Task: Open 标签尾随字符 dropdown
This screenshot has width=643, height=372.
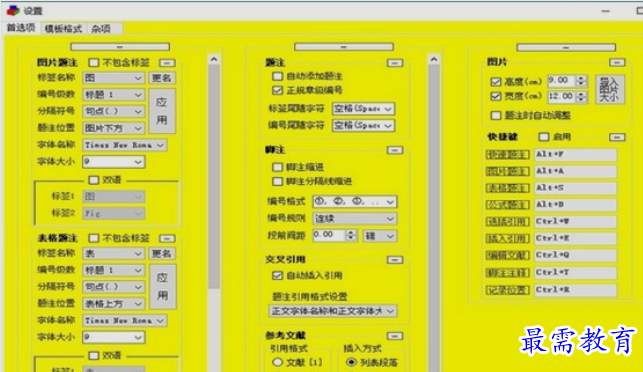Action: (x=363, y=109)
